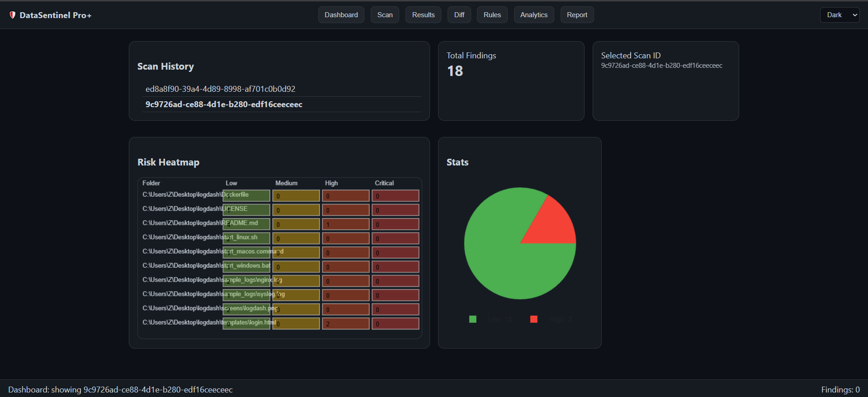Click the 'Findings: 0' status bar entry

point(840,390)
